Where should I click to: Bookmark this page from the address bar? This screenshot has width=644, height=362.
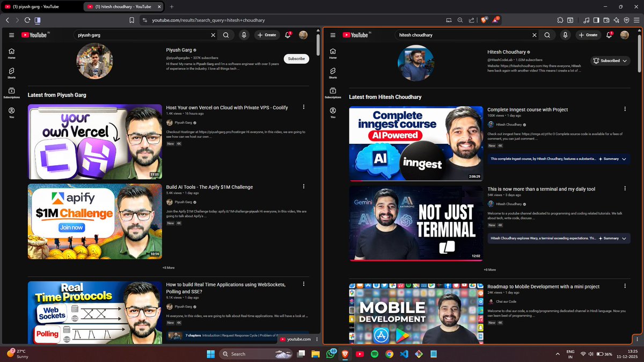[132, 20]
